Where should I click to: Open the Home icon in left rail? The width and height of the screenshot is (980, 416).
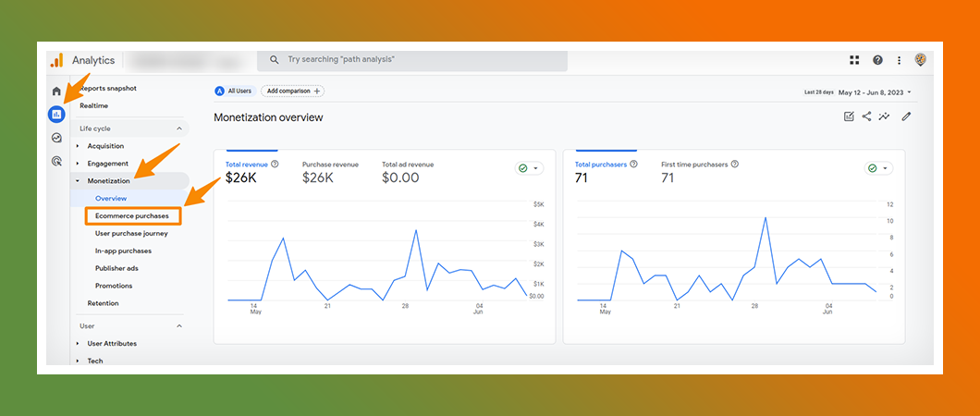56,91
